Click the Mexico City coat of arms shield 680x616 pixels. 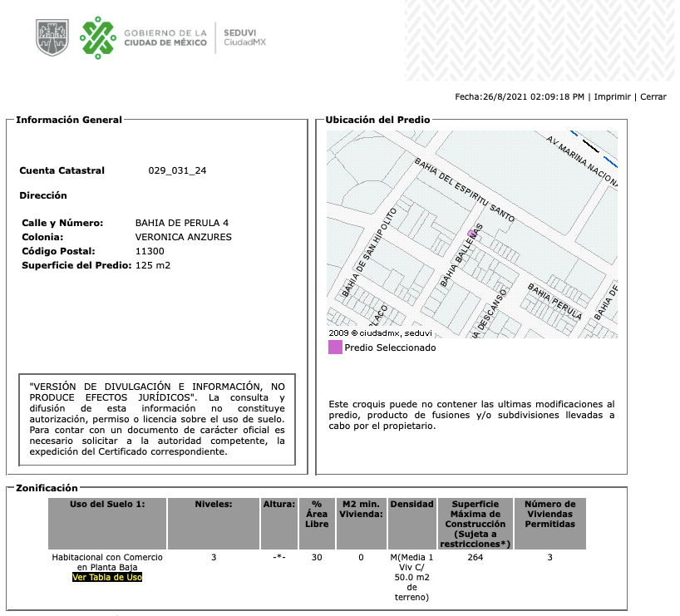point(52,37)
